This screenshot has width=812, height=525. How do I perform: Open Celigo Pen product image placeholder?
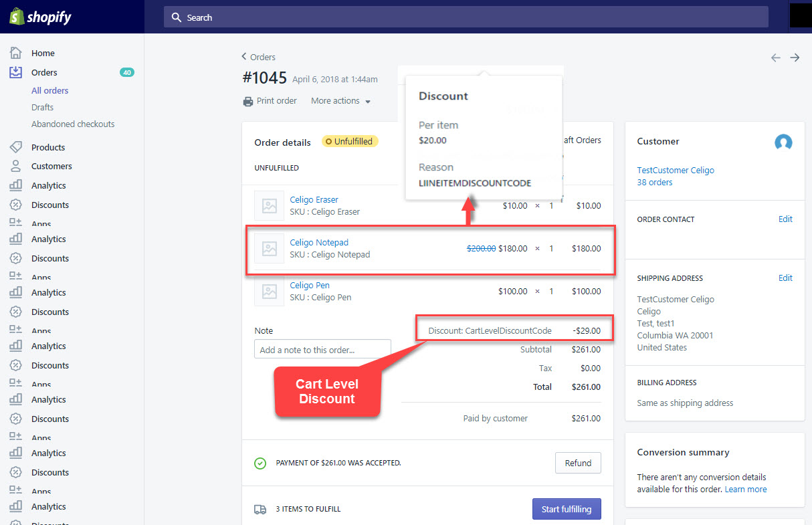point(270,291)
